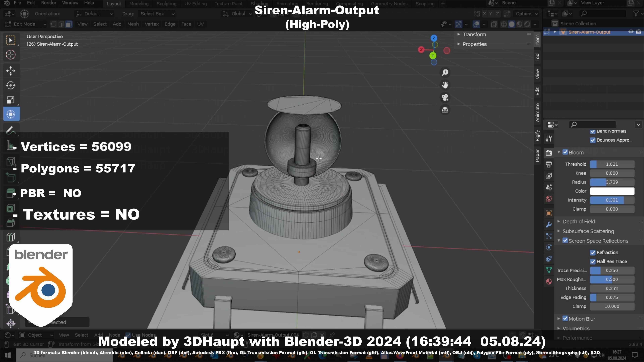Toggle the Bloom checkbox
This screenshot has height=362, width=644.
[x=565, y=152]
